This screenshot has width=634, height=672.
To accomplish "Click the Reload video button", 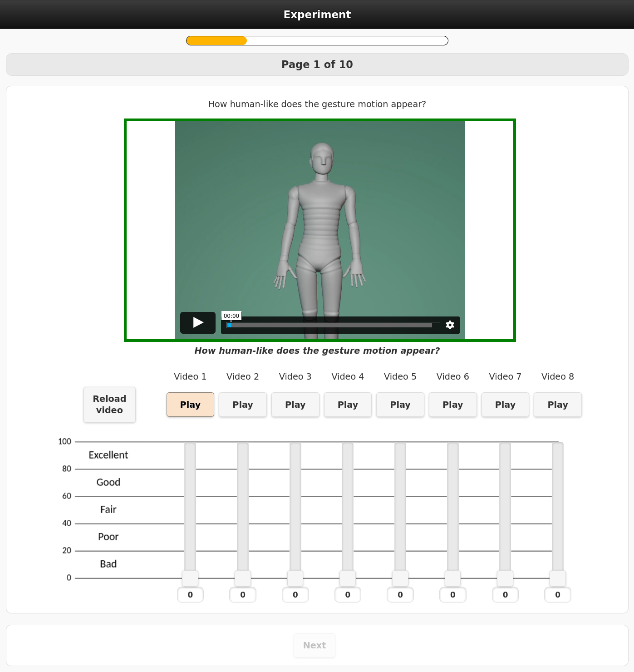I will click(109, 405).
